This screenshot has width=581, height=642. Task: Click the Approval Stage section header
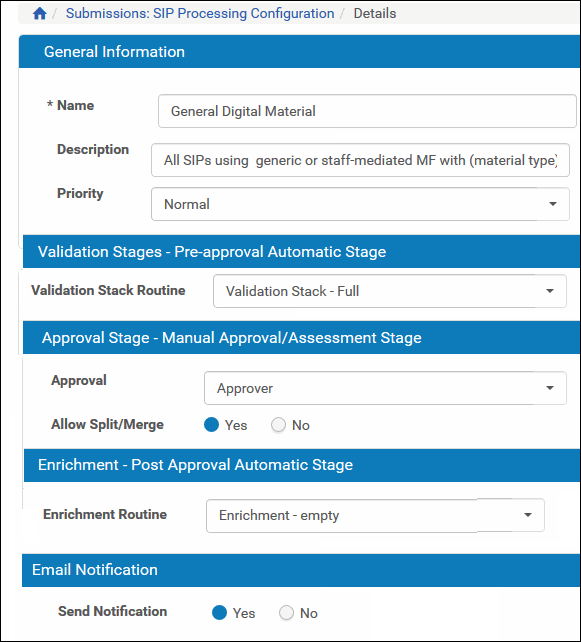point(301,337)
